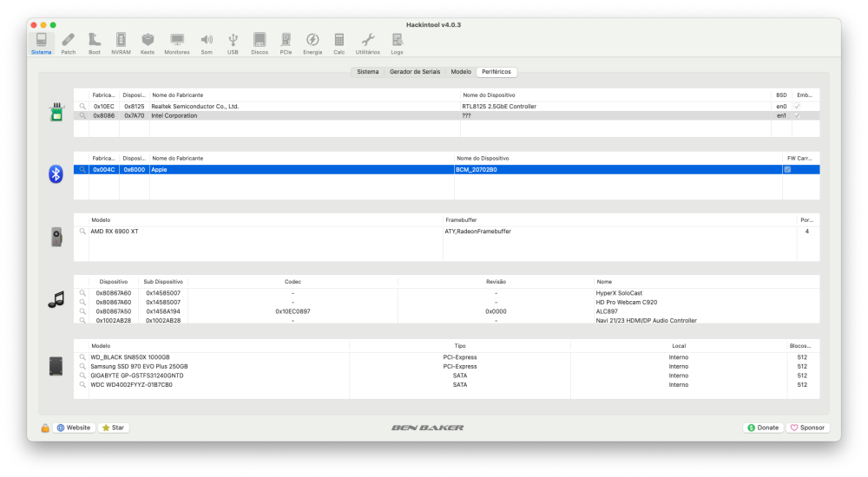
Task: Open the Sistema toolbar section
Action: pyautogui.click(x=41, y=43)
